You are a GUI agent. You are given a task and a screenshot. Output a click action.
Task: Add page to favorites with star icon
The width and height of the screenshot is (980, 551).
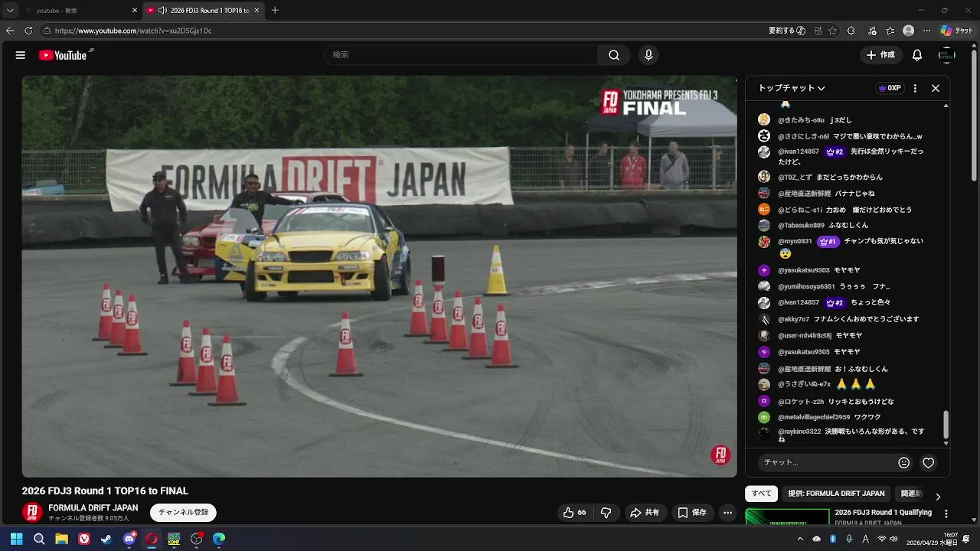pos(832,31)
